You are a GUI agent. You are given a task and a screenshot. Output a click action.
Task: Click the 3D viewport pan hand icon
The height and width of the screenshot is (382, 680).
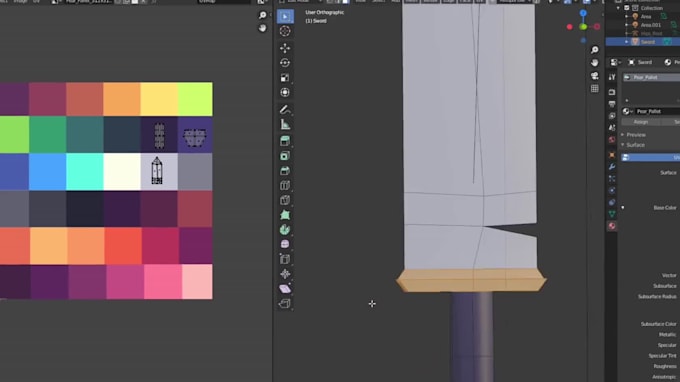pyautogui.click(x=595, y=63)
